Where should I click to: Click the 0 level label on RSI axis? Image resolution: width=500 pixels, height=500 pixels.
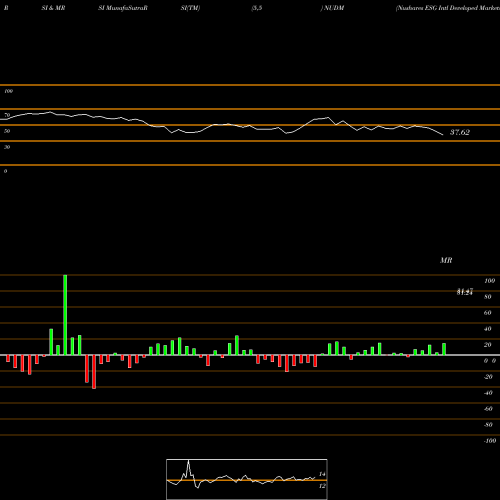click(5, 171)
